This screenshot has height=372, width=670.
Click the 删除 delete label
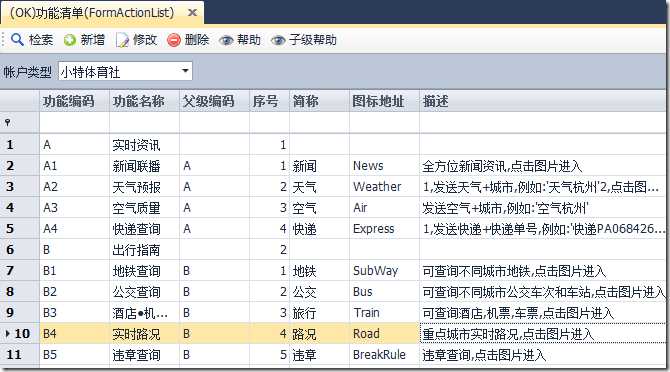[x=197, y=40]
